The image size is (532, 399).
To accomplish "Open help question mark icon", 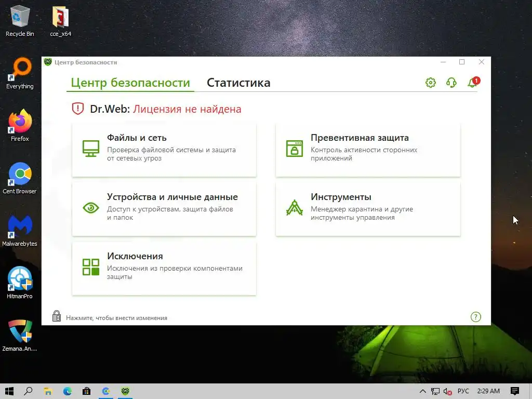I will point(476,317).
